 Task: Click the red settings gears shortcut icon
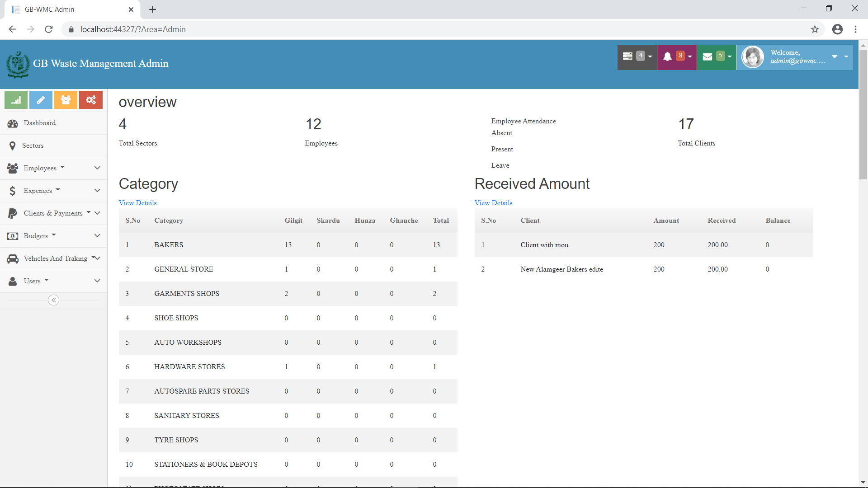pos(91,100)
